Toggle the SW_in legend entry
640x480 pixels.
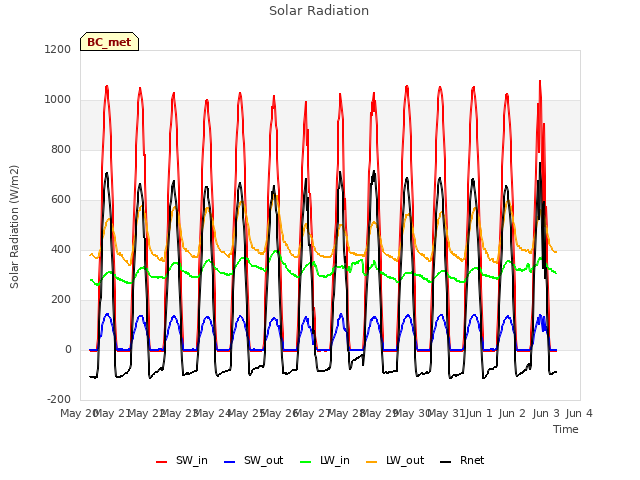click(182, 460)
